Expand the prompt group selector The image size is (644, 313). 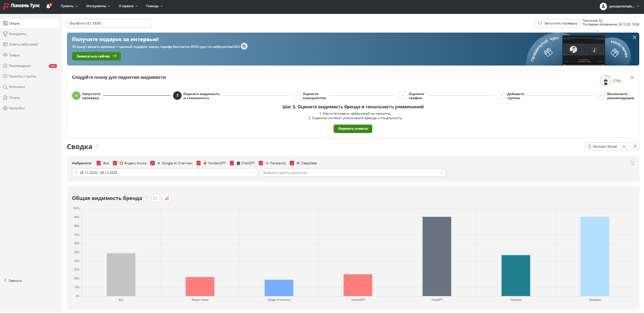[353, 173]
